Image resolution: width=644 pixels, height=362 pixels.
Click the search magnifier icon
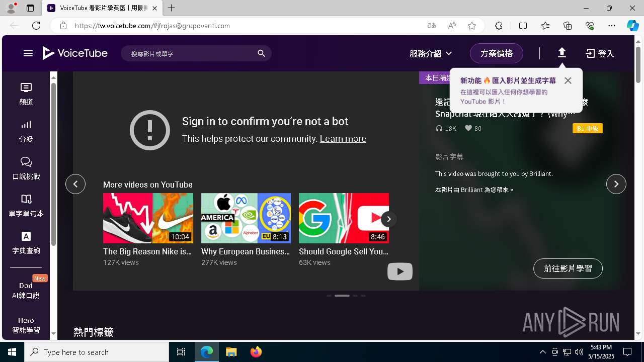click(261, 53)
